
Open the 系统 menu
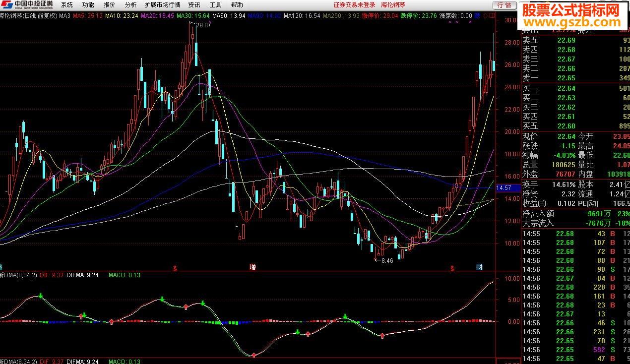point(66,5)
